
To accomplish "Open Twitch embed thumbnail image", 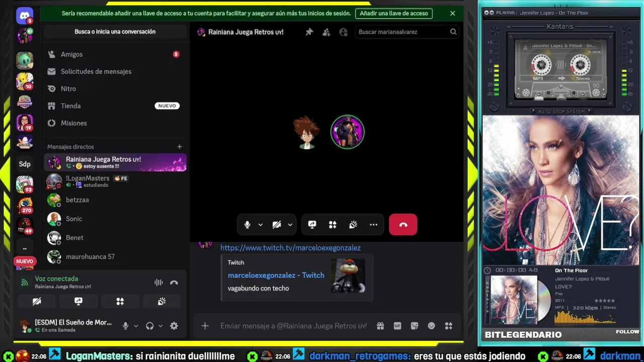I will tap(348, 276).
